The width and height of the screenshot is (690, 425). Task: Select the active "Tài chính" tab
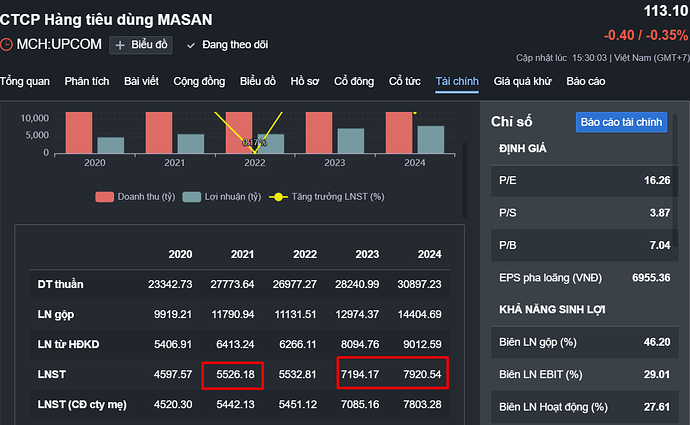(x=457, y=80)
